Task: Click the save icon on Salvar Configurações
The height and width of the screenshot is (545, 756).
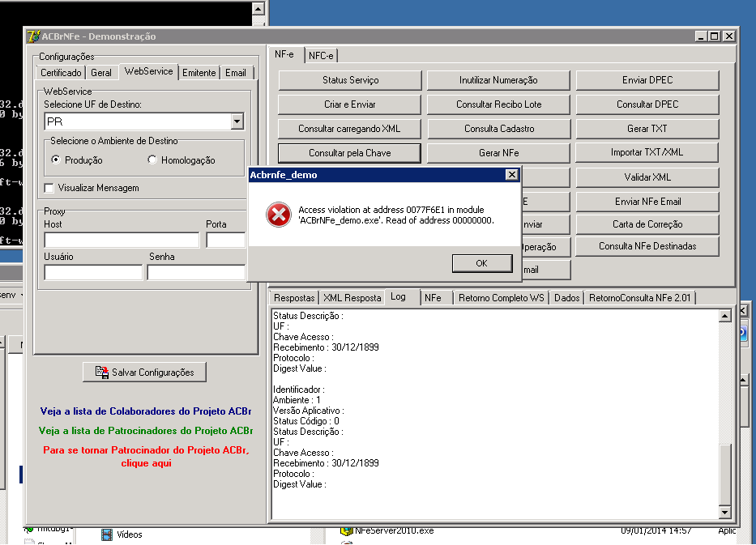Action: pos(102,372)
